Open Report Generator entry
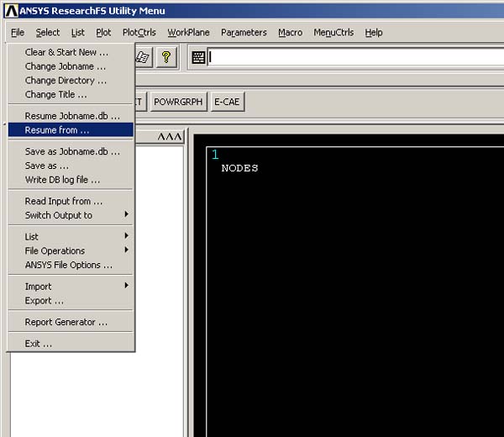This screenshot has width=504, height=437. pyautogui.click(x=71, y=322)
